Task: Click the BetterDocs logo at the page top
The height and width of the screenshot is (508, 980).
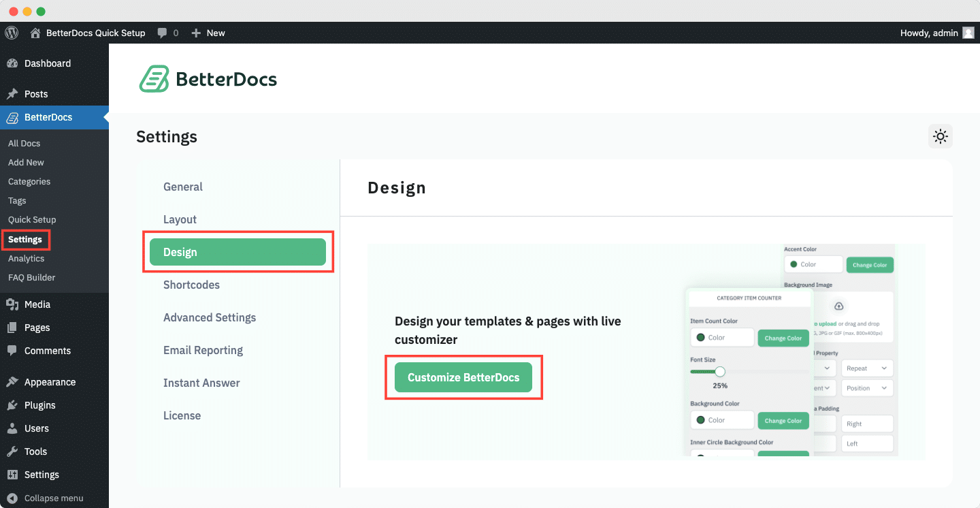Action: [208, 79]
